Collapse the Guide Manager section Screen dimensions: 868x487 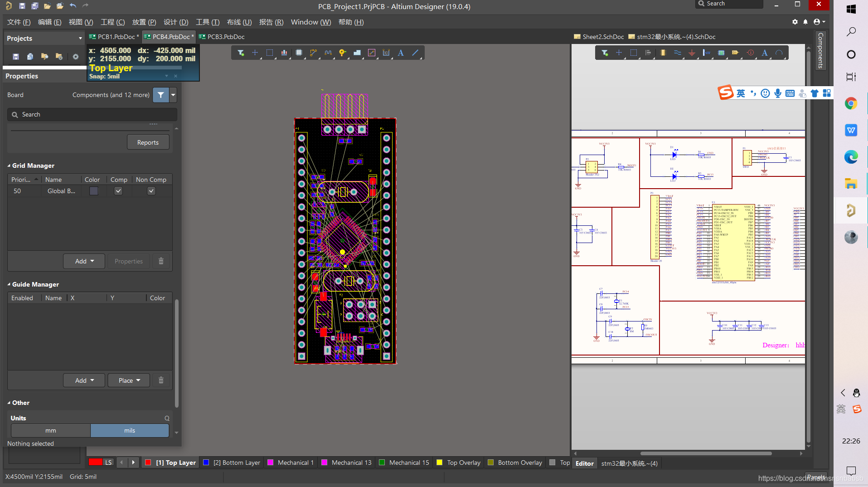9,284
